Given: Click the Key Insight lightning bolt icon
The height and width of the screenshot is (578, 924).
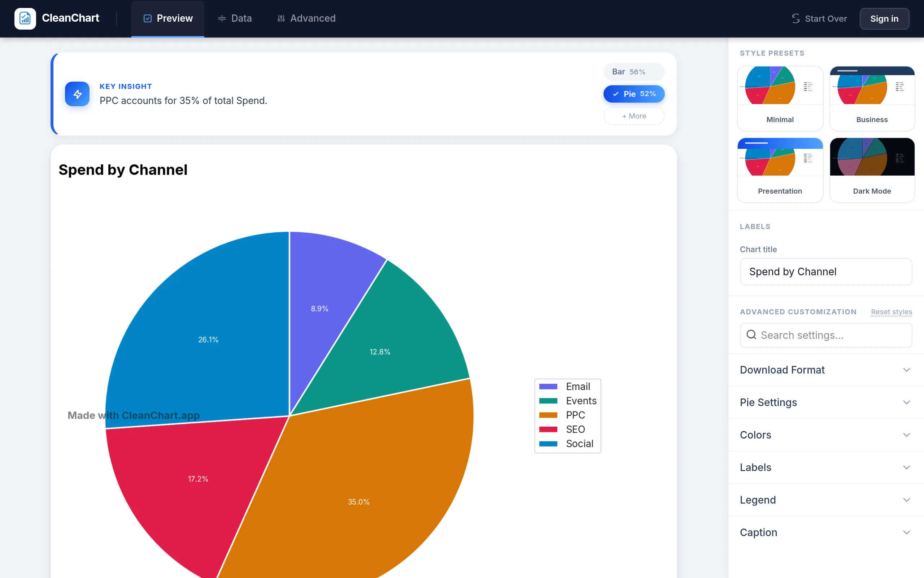Looking at the screenshot, I should (x=77, y=94).
